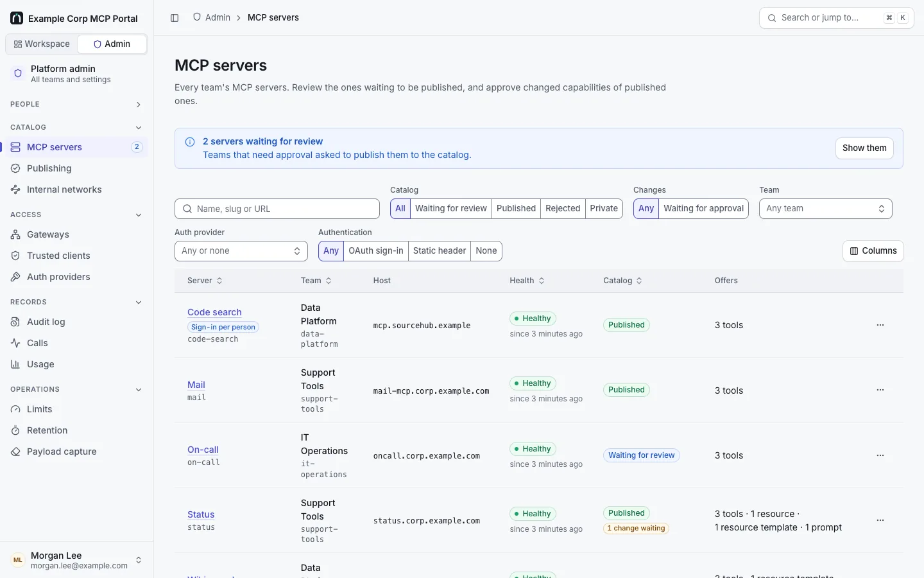Open row actions for Code search
The width and height of the screenshot is (924, 578).
click(880, 325)
